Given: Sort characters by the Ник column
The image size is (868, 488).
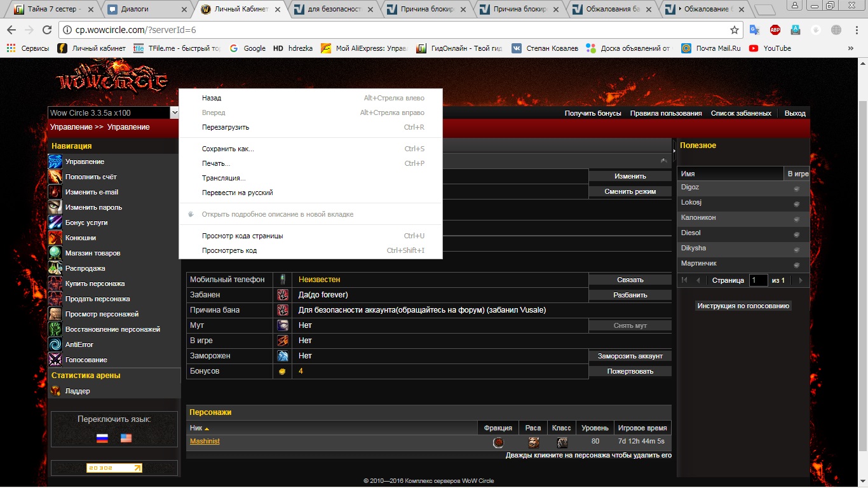Looking at the screenshot, I should (x=196, y=428).
